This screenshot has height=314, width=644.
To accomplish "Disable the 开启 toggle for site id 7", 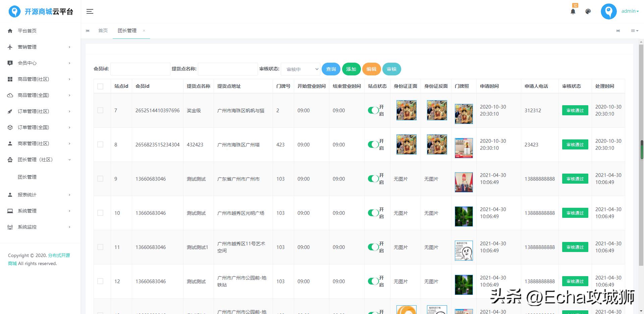I will coord(372,110).
